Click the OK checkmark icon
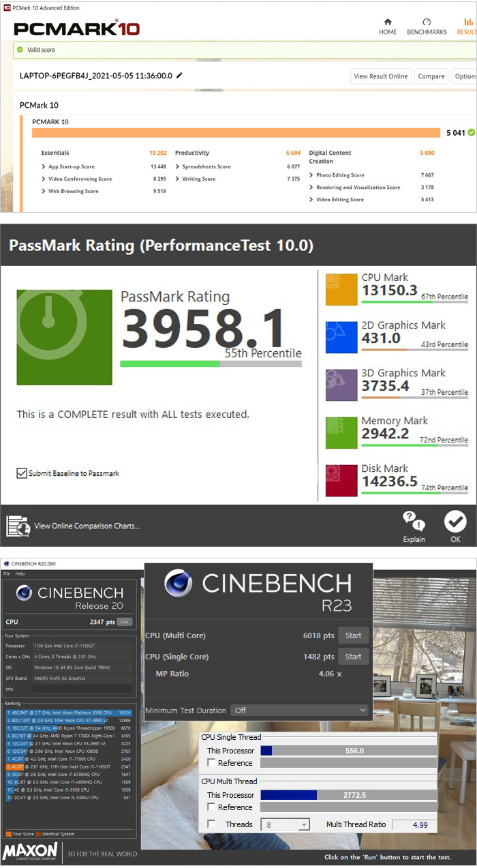 tap(455, 522)
